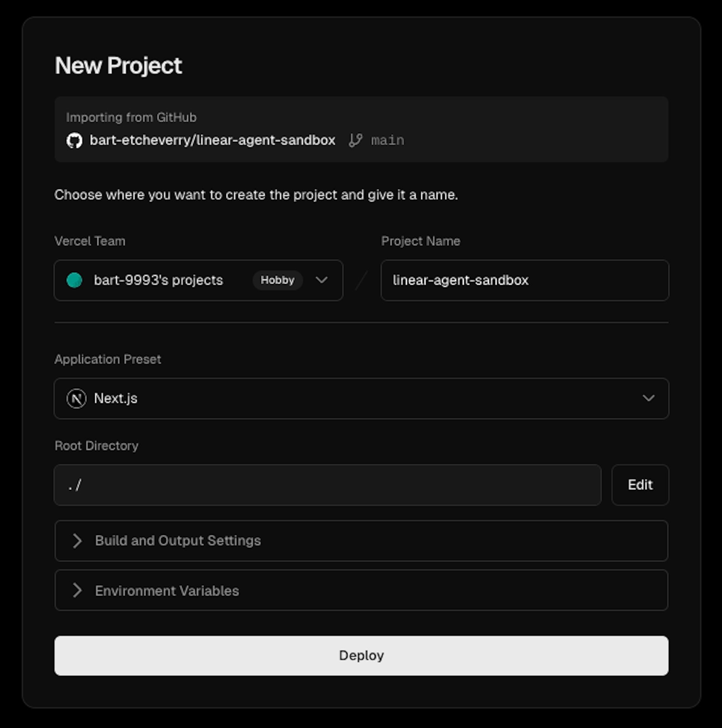Select the main branch label
Screen dimensions: 722x728
click(x=388, y=141)
